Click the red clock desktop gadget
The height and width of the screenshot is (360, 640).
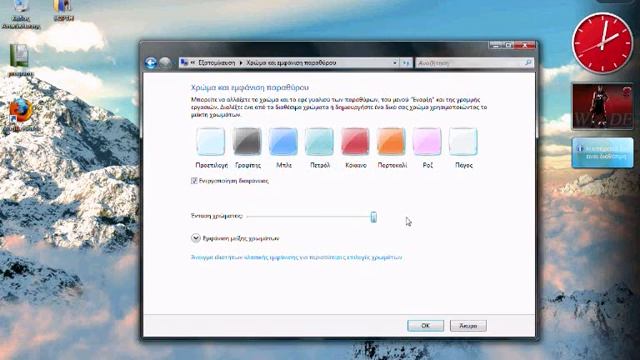[x=602, y=43]
